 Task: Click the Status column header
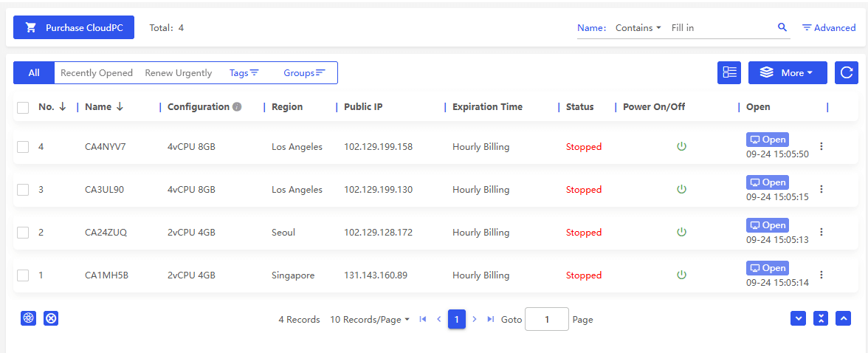point(579,107)
